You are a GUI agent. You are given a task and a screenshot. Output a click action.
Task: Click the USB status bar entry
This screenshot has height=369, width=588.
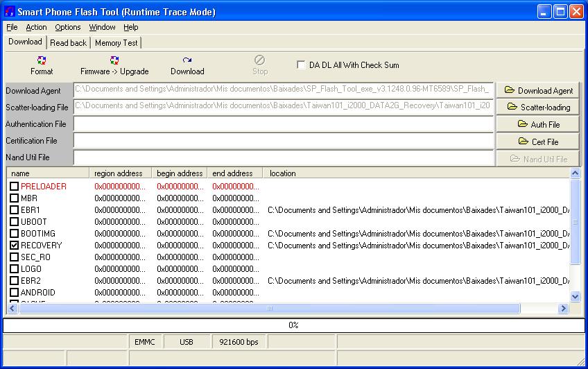[187, 342]
